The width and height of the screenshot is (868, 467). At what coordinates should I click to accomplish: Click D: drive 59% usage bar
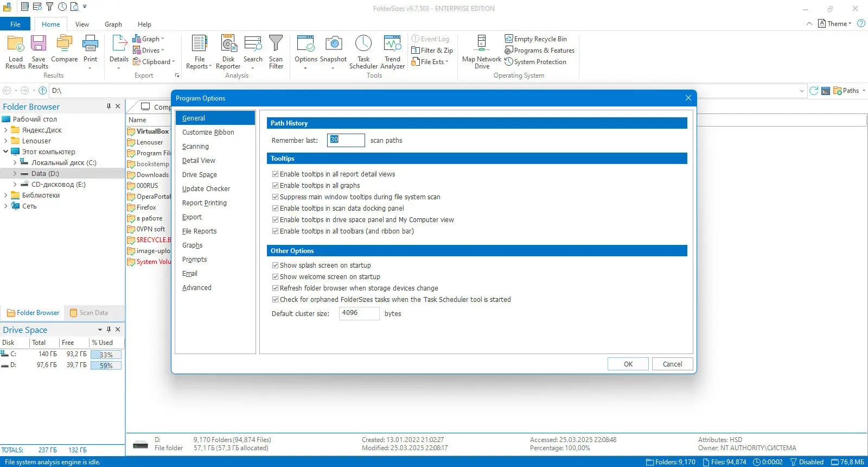click(106, 365)
